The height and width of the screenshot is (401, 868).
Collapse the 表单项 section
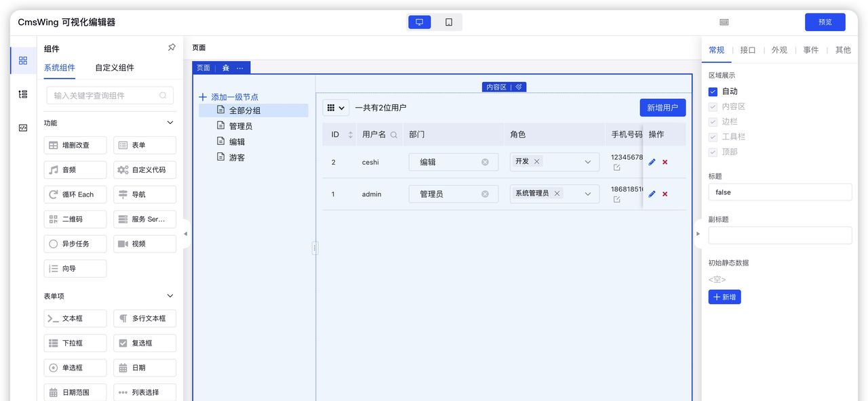pyautogui.click(x=170, y=296)
